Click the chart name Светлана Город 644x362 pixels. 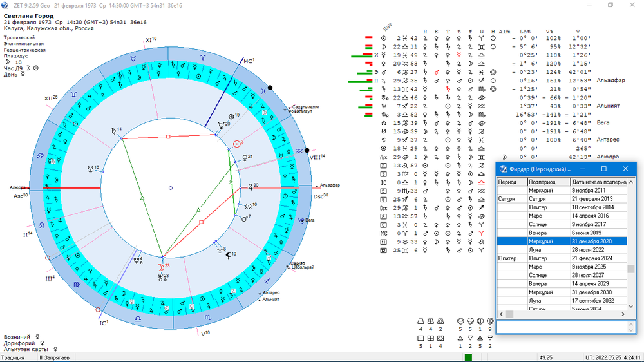pyautogui.click(x=29, y=16)
